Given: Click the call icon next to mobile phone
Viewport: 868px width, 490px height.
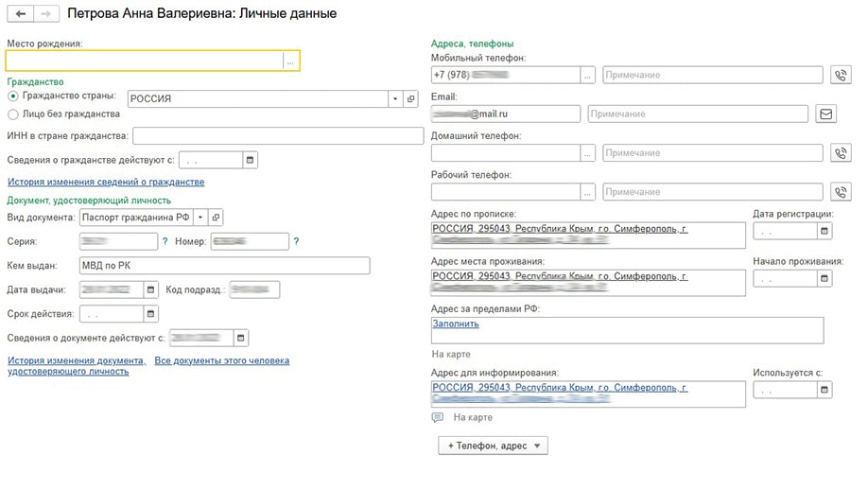Looking at the screenshot, I should (840, 75).
